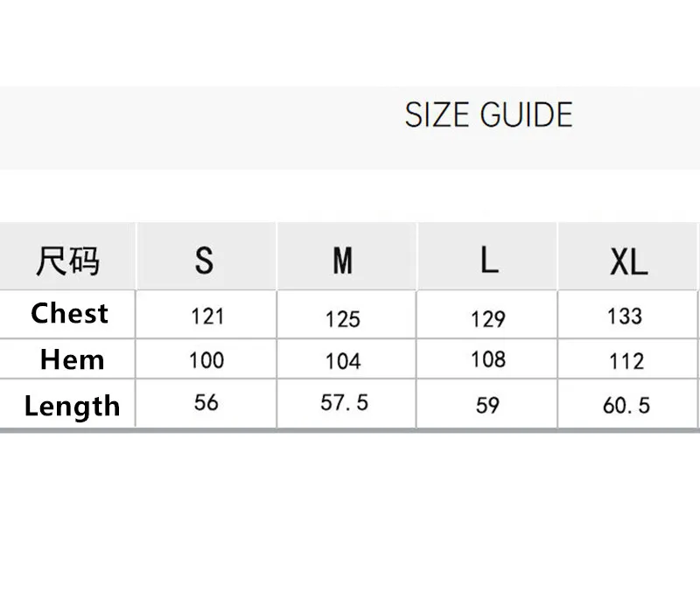Click the S size column header
This screenshot has height=592, width=700.
pos(205,261)
